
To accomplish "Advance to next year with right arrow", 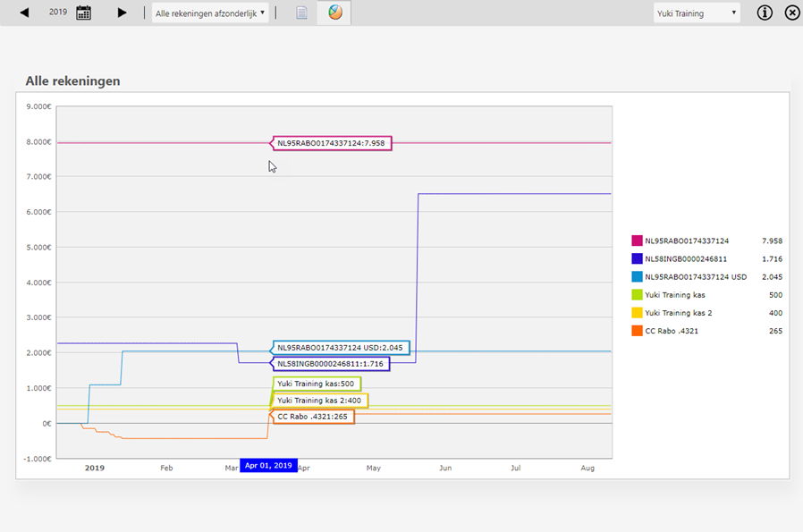I will tap(123, 13).
